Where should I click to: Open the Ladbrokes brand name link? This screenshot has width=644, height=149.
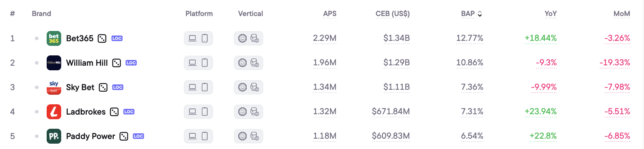point(86,112)
